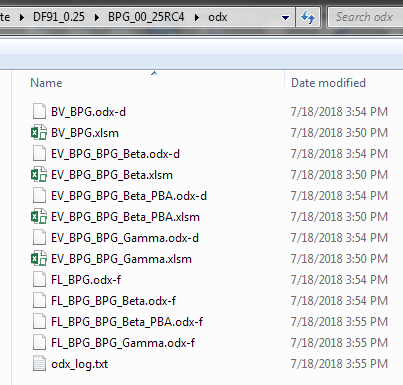Image resolution: width=403 pixels, height=385 pixels.
Task: Select file name EV_BPG_BPG_Gamma.xlsm
Action: [x=121, y=259]
